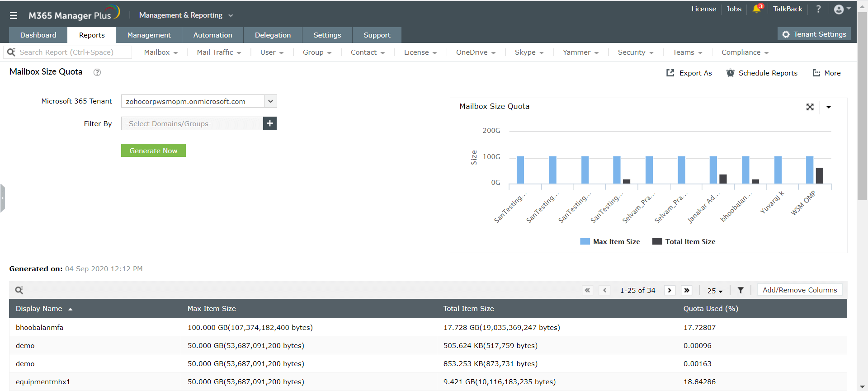
Task: Open the hamburger navigation menu
Action: [14, 15]
